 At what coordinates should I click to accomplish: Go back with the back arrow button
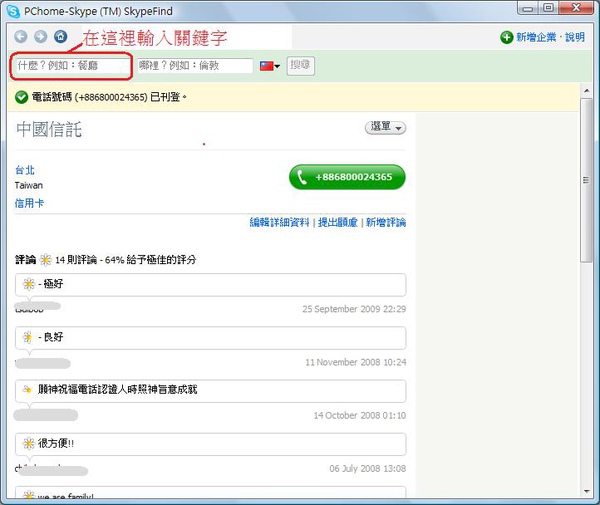pyautogui.click(x=21, y=37)
